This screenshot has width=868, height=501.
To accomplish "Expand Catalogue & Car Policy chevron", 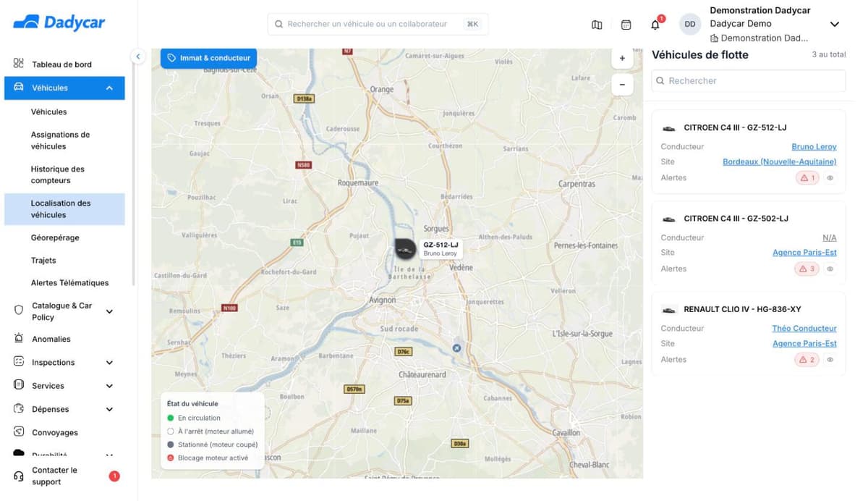I will (109, 311).
